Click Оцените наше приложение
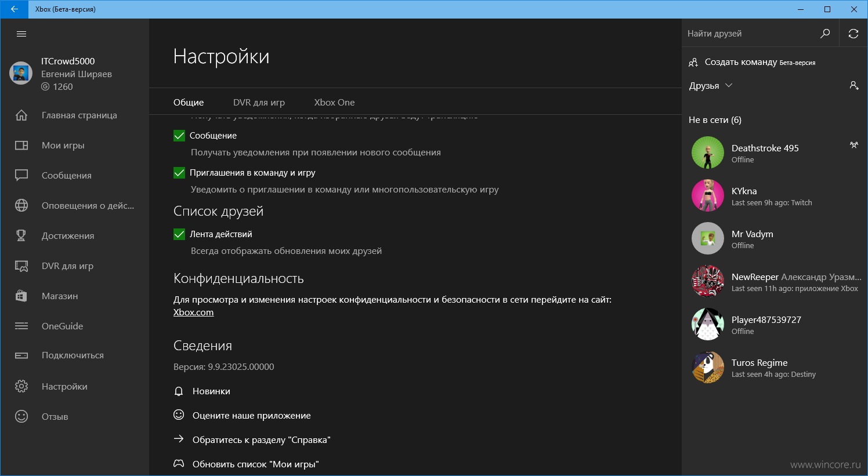This screenshot has width=868, height=476. (x=242, y=416)
